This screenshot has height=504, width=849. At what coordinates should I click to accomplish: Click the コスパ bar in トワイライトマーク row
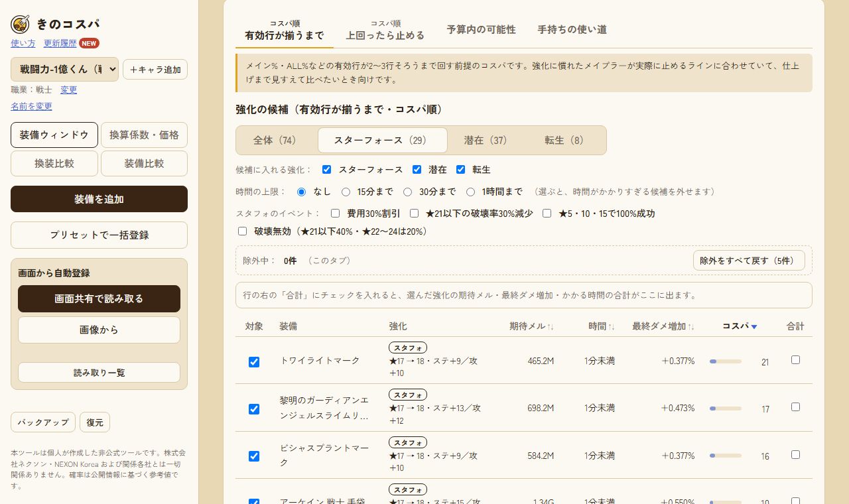[726, 361]
